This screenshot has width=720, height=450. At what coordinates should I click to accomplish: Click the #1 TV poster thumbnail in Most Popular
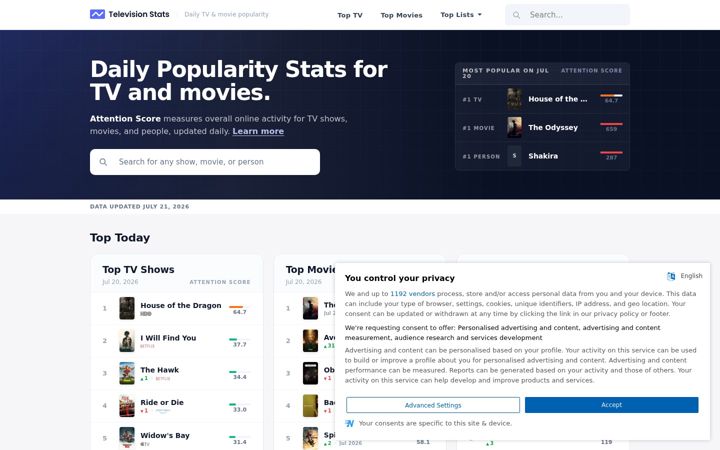coord(514,99)
